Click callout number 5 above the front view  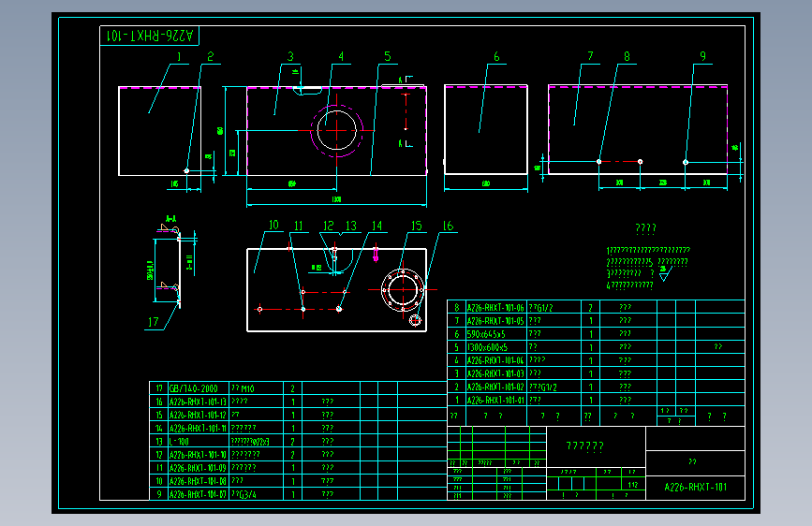[x=388, y=56]
